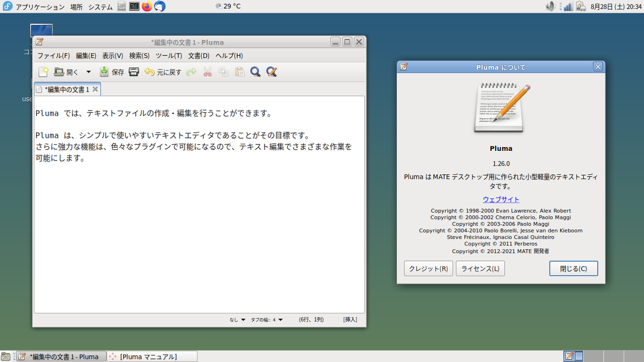Click the [挿入] insert mode indicator
Viewport: 644px width, 362px height.
(350, 320)
